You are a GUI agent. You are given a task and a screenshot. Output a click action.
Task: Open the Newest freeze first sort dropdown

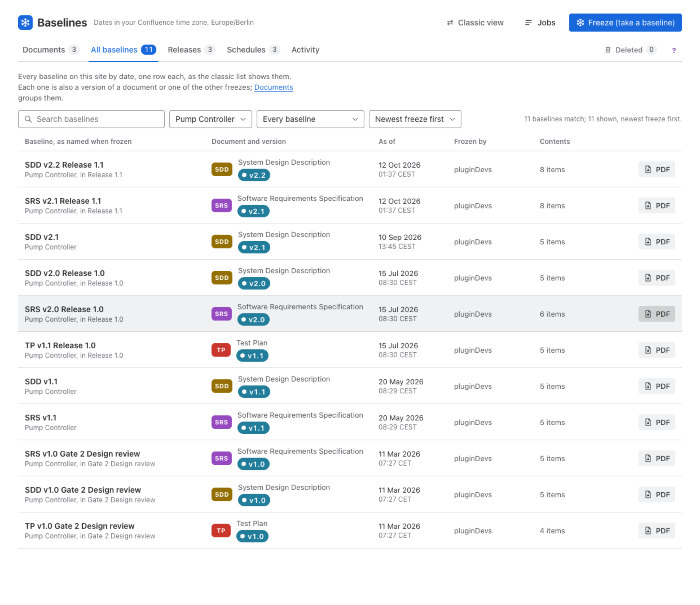point(415,119)
